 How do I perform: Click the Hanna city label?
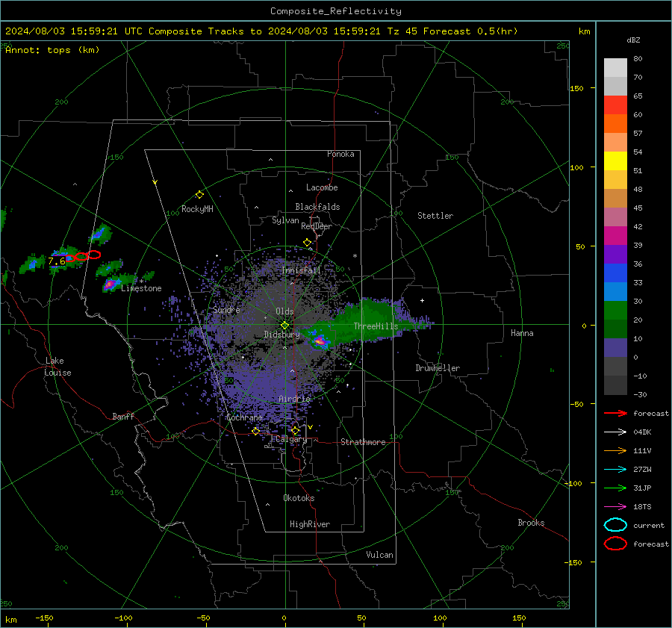pyautogui.click(x=522, y=333)
